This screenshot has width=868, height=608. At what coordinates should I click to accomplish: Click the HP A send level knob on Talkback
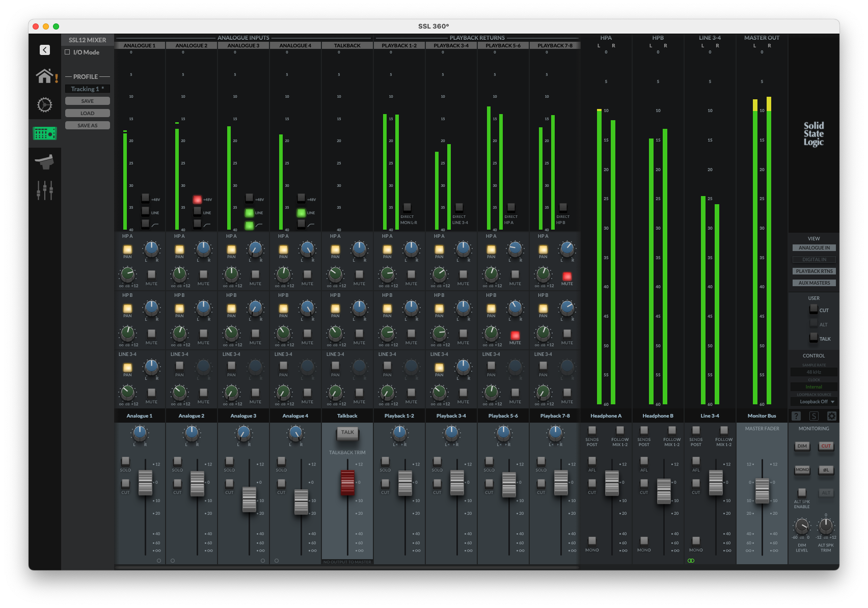point(335,274)
